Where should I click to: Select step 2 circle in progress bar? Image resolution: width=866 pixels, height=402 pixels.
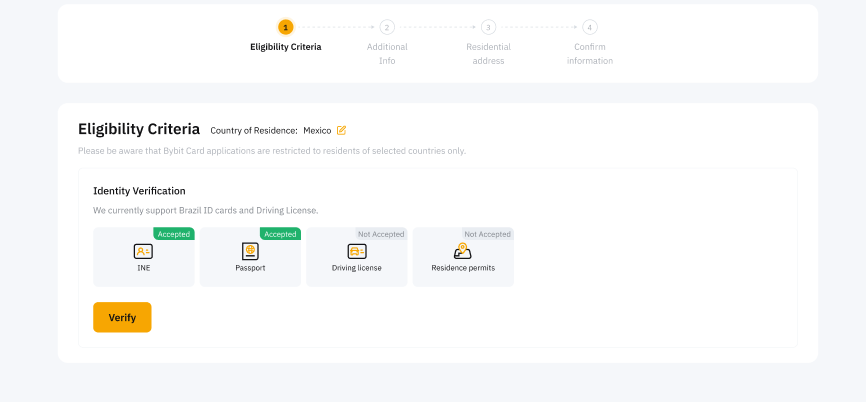coord(387,27)
